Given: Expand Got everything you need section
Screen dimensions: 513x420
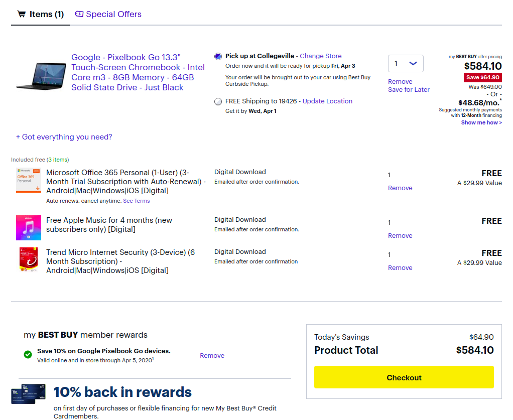Looking at the screenshot, I should (64, 136).
